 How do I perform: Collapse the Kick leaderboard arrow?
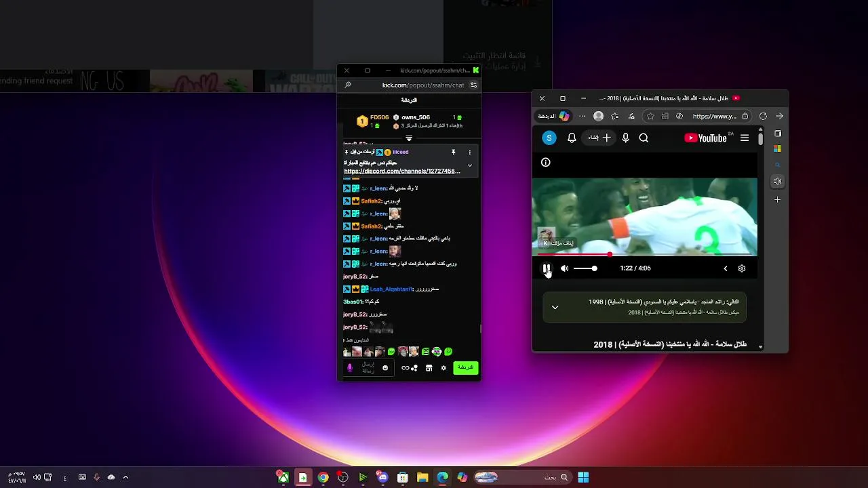point(409,138)
